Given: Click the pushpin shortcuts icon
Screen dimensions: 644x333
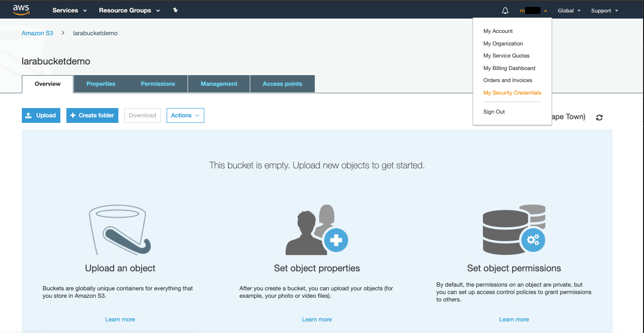Looking at the screenshot, I should pos(175,10).
